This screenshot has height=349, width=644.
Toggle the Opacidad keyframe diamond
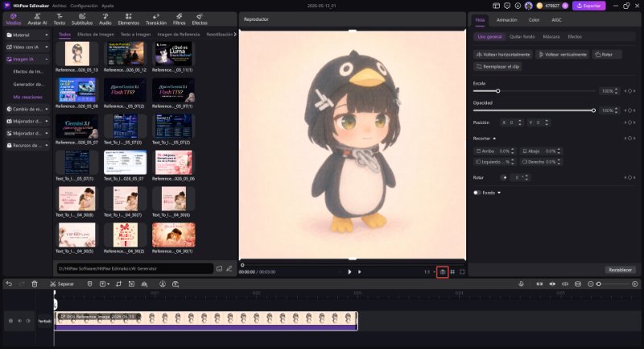click(630, 110)
